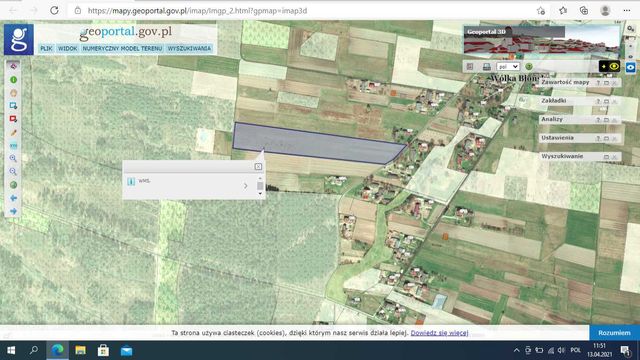Maximize the Zakładki panel

coord(606,101)
